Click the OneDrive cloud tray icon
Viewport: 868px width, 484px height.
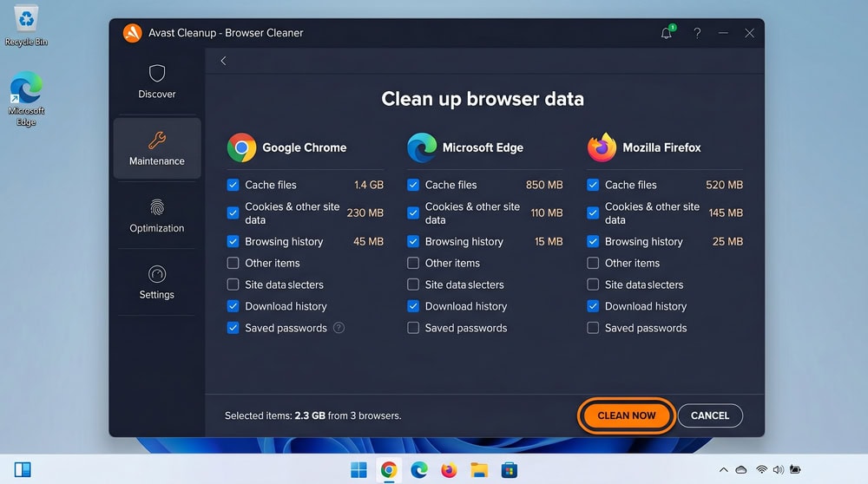741,469
